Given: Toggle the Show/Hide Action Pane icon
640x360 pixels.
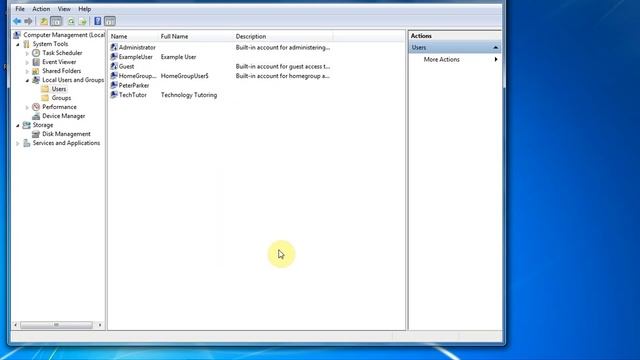Looking at the screenshot, I should pyautogui.click(x=110, y=21).
